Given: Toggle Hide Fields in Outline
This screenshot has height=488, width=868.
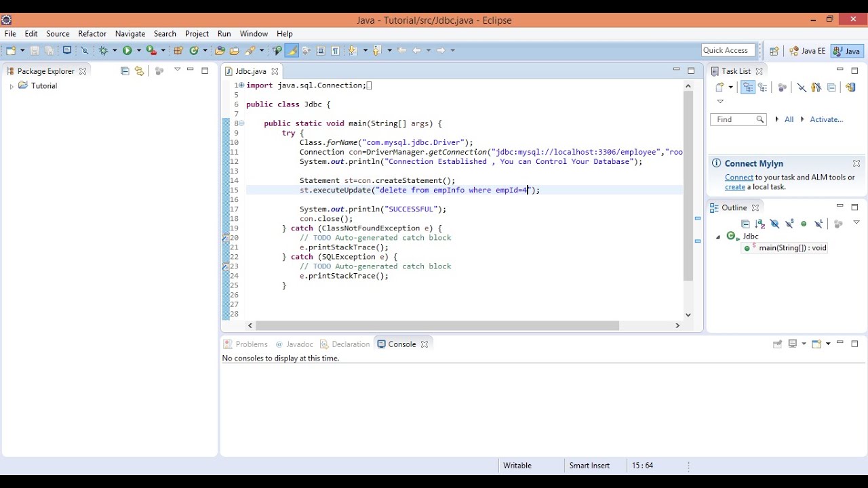Looking at the screenshot, I should tap(775, 224).
